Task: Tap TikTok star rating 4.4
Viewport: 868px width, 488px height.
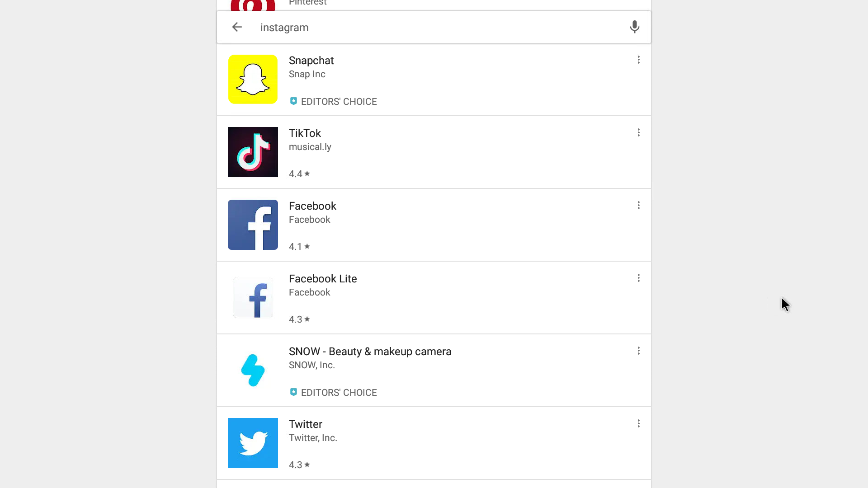Action: [299, 174]
